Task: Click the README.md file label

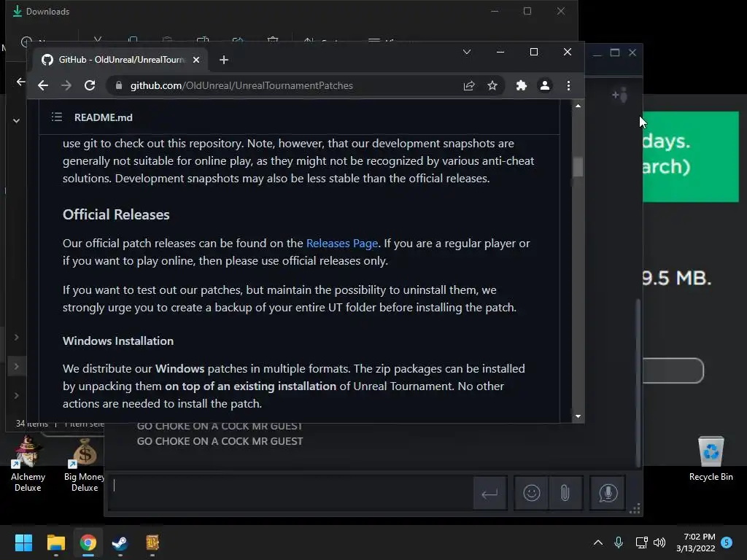Action: point(104,117)
